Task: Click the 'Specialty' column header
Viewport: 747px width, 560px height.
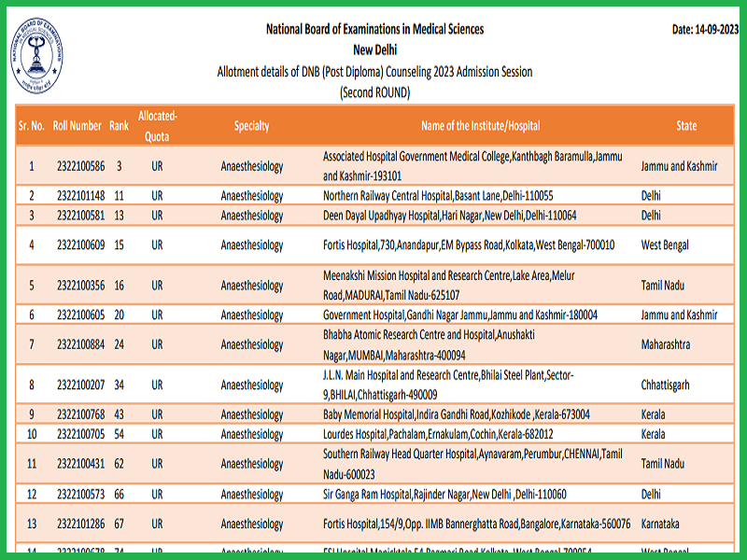Action: click(251, 126)
